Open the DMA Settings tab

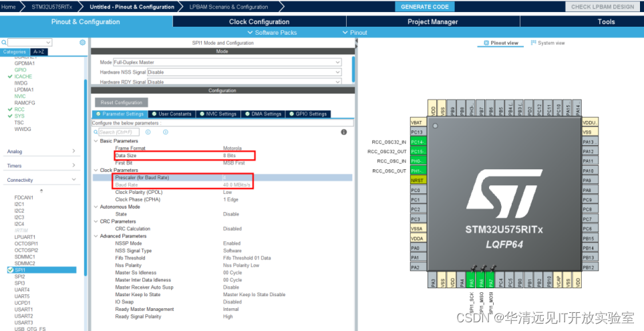pos(263,114)
